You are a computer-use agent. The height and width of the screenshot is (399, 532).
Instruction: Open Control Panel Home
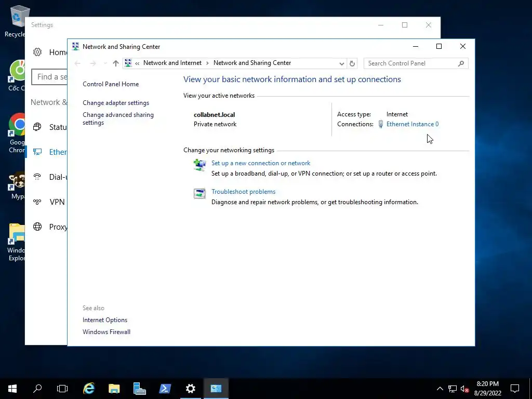pos(111,84)
